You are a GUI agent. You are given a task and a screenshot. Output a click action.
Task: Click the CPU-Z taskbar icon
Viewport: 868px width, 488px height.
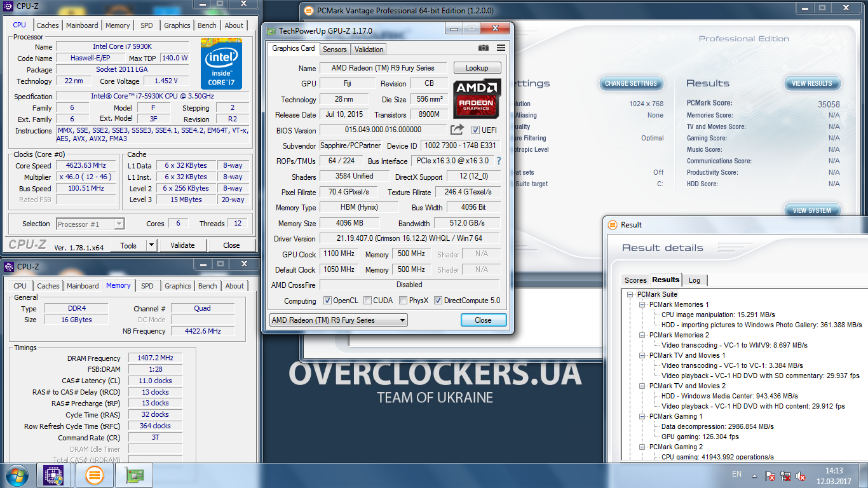coord(53,475)
